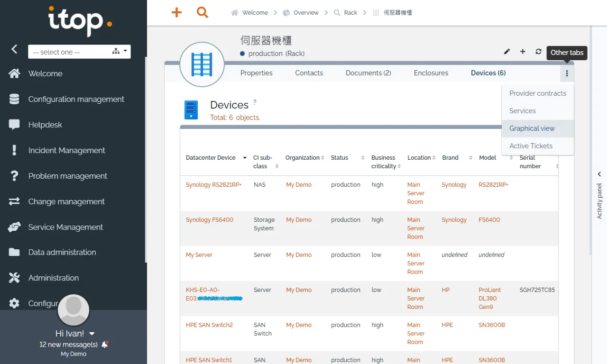Click the Storage System sub-class cell
The height and width of the screenshot is (364, 607).
pos(264,224)
